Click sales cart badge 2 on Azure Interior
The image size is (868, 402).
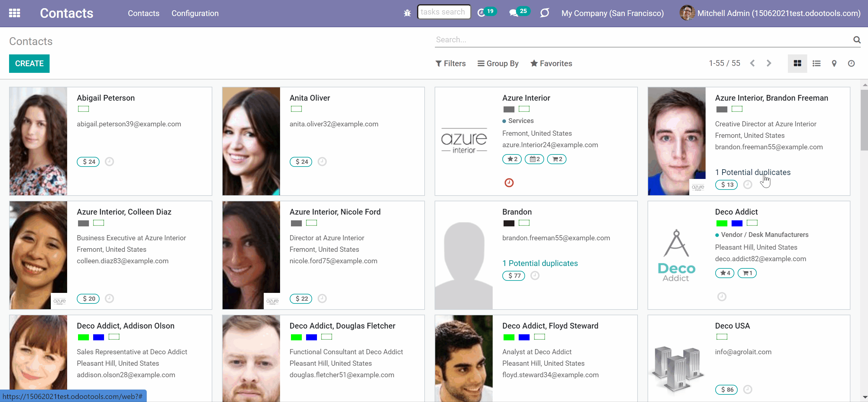557,159
